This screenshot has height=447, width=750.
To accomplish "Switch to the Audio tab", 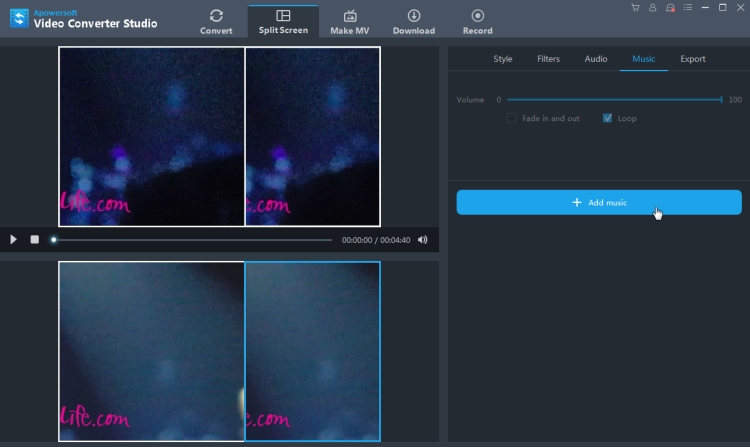I will pyautogui.click(x=596, y=59).
